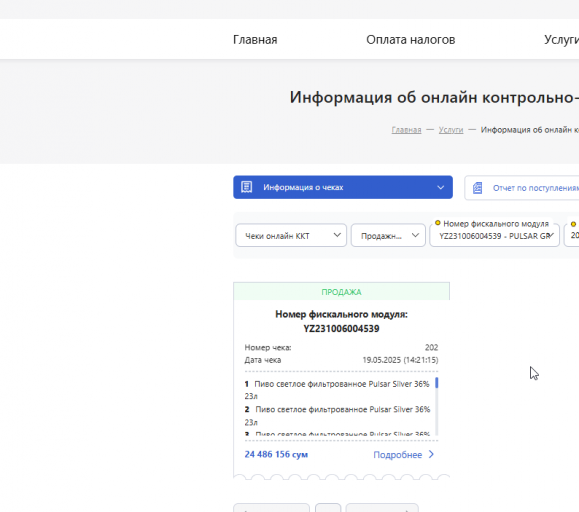Viewport: 579px width, 512px height.
Task: Follow the Услуги breadcrumb link
Action: point(451,130)
